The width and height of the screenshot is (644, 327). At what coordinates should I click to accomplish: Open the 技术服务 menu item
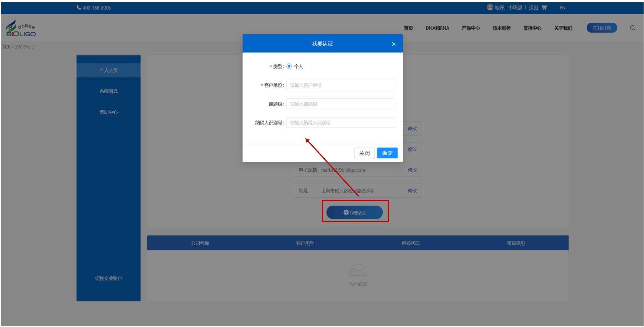tap(502, 28)
